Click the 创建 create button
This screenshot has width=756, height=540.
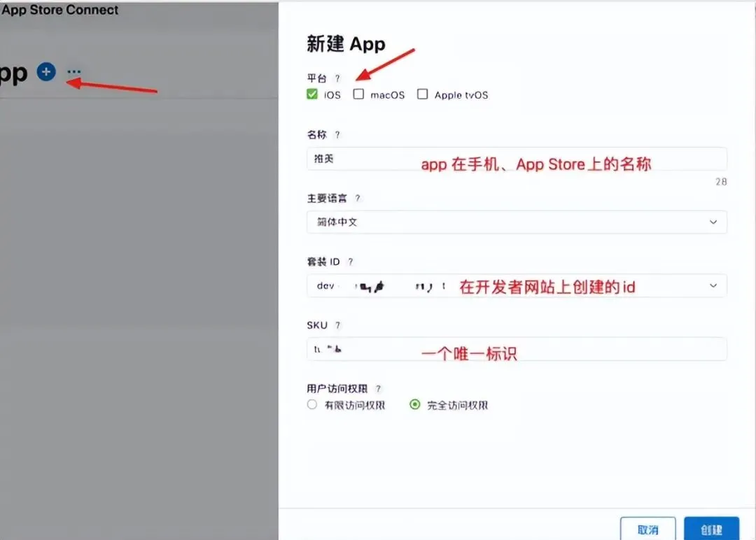[711, 530]
